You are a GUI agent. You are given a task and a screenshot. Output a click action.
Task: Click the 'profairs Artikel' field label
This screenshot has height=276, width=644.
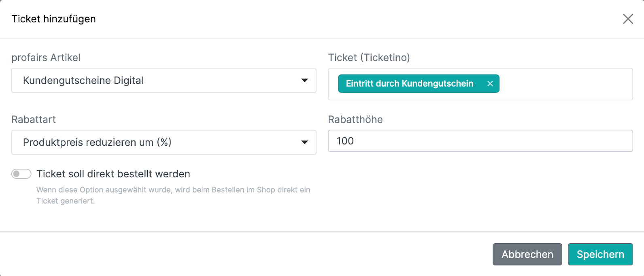[x=46, y=58]
